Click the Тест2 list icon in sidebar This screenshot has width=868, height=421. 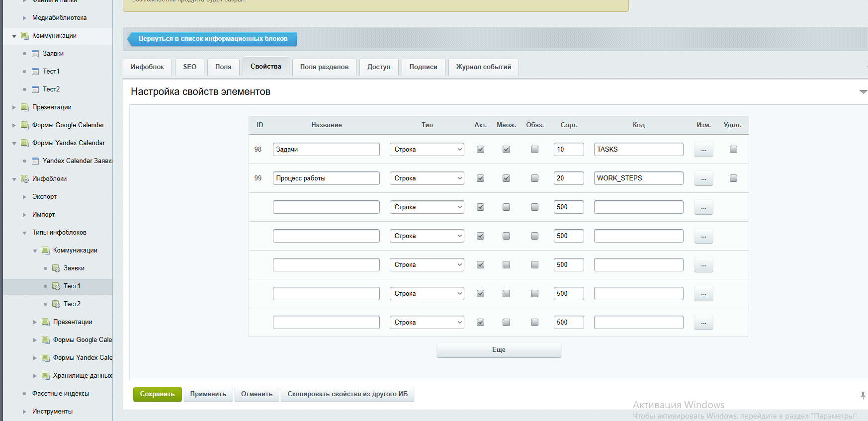coord(35,89)
